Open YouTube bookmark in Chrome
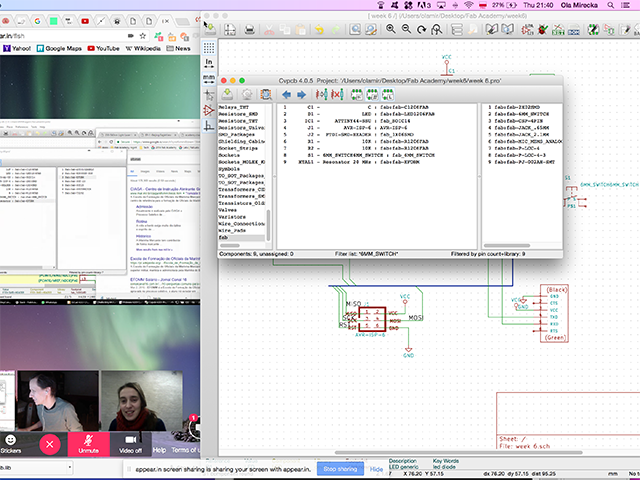640x480 pixels. click(103, 49)
